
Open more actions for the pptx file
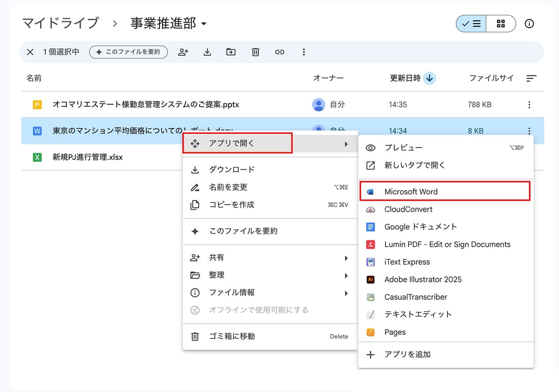tap(529, 105)
